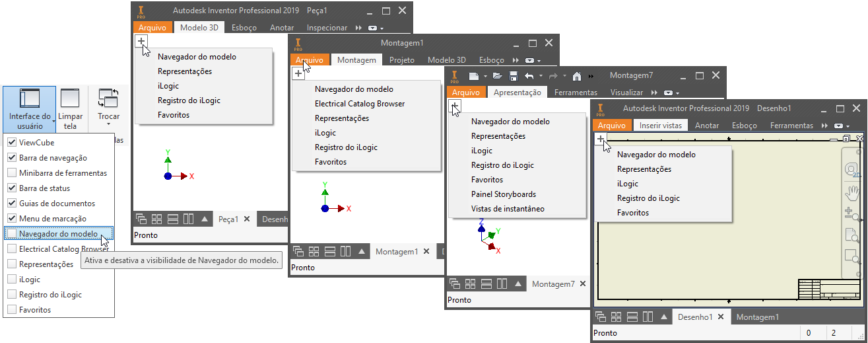The image size is (868, 343).
Task: Click New file icon in Montagem7 toolbar
Action: (474, 76)
